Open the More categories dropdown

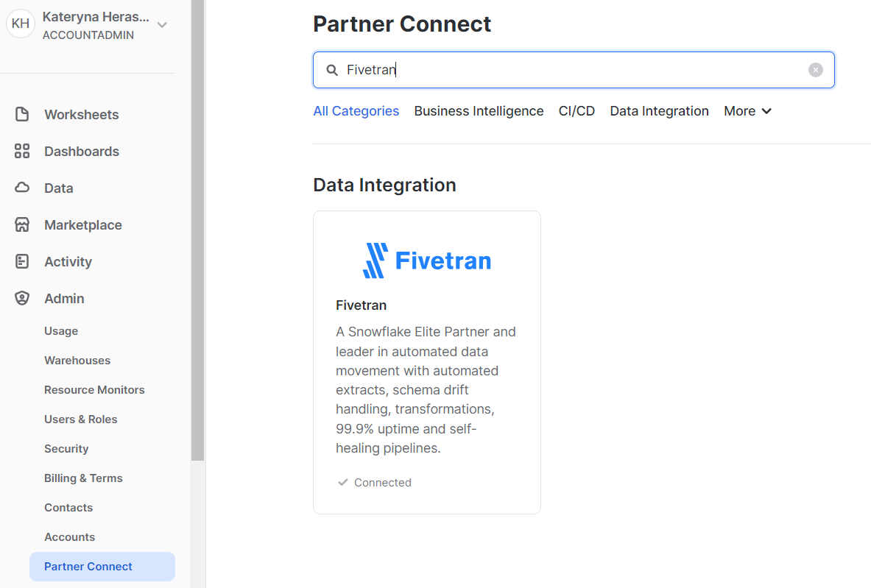pyautogui.click(x=747, y=111)
